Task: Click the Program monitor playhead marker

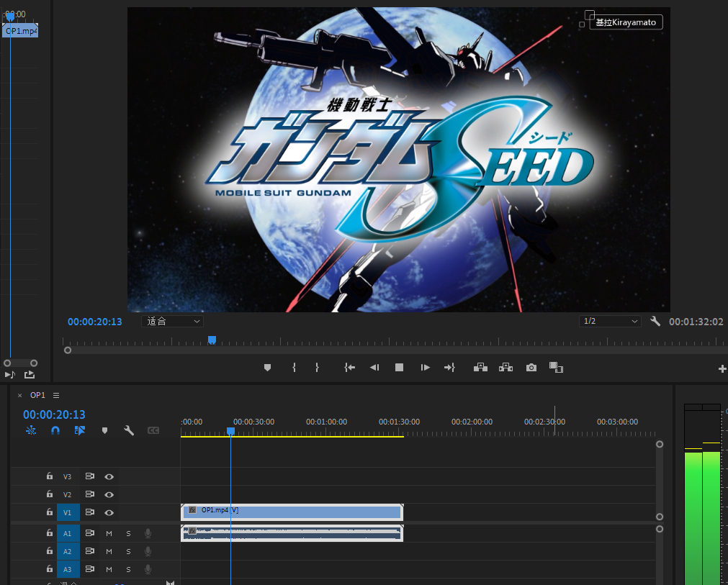Action: [x=212, y=340]
